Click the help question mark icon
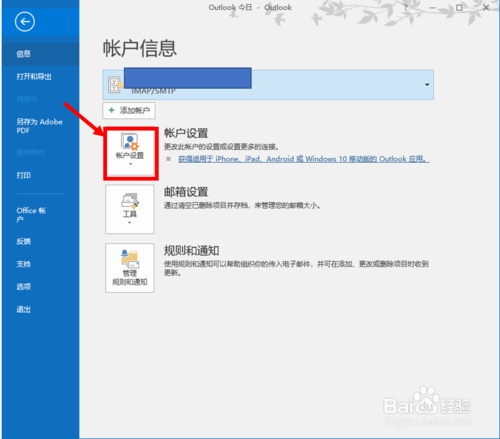This screenshot has height=439, width=500. (x=406, y=8)
